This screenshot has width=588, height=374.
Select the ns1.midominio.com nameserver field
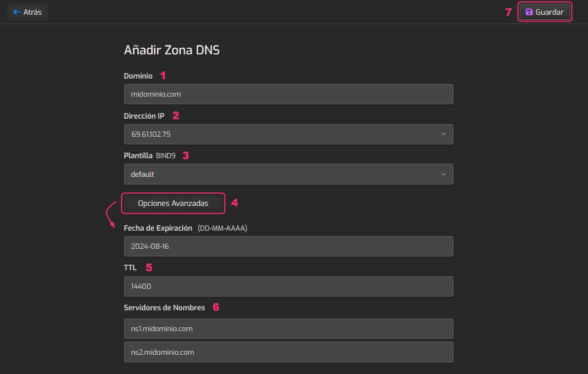coord(288,328)
